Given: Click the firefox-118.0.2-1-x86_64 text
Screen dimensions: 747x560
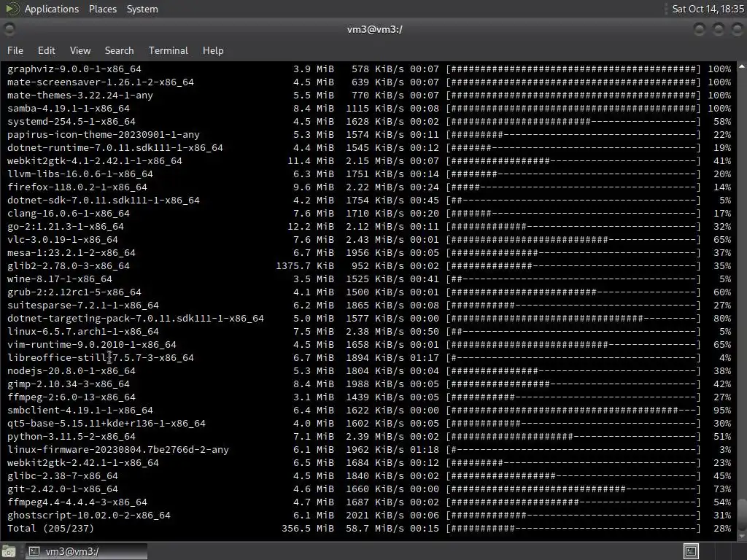Looking at the screenshot, I should coord(77,187).
